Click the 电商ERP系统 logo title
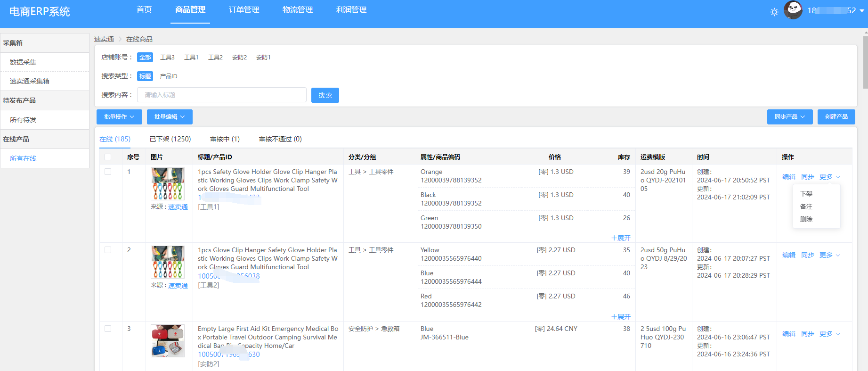This screenshot has width=868, height=371. click(x=40, y=12)
